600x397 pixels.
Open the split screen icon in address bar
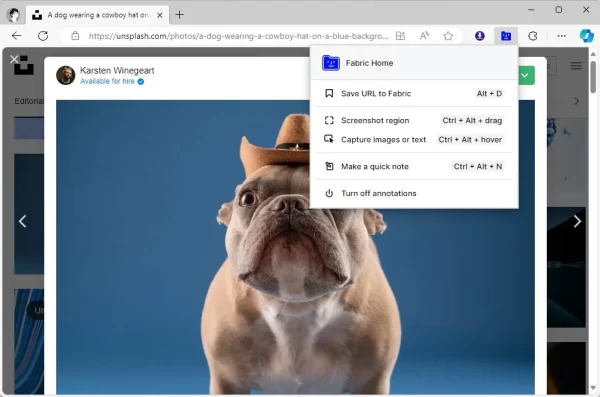400,36
